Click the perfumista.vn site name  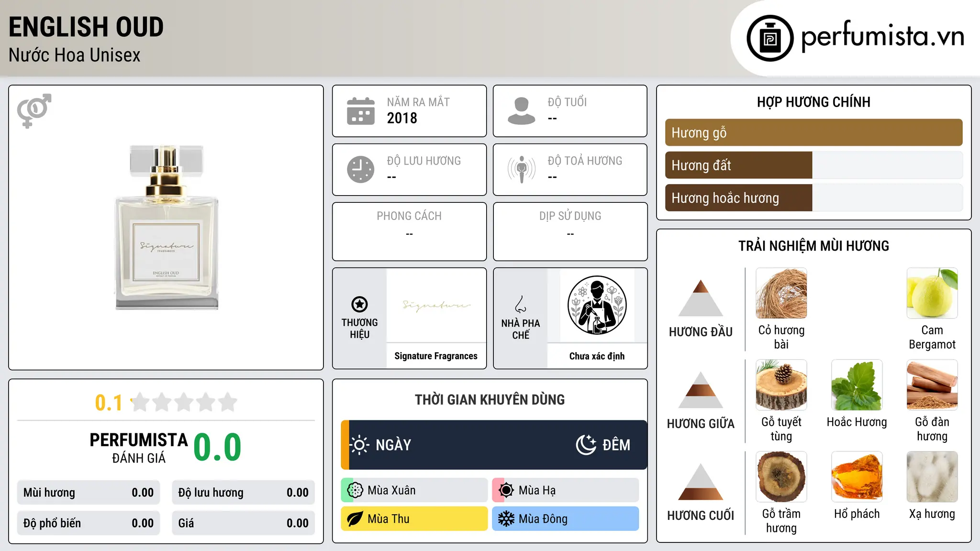coord(882,37)
